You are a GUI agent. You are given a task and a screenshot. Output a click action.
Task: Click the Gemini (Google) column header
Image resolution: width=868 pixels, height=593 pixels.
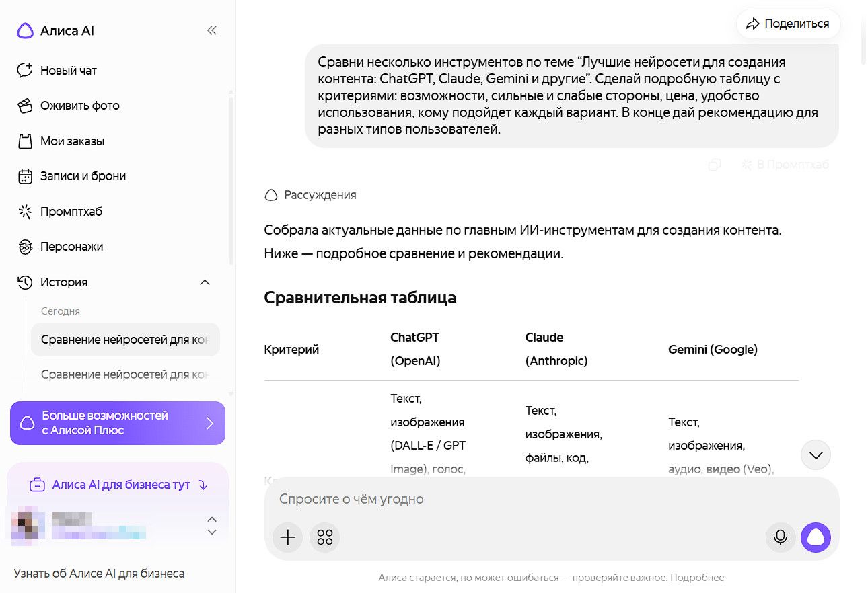point(713,350)
